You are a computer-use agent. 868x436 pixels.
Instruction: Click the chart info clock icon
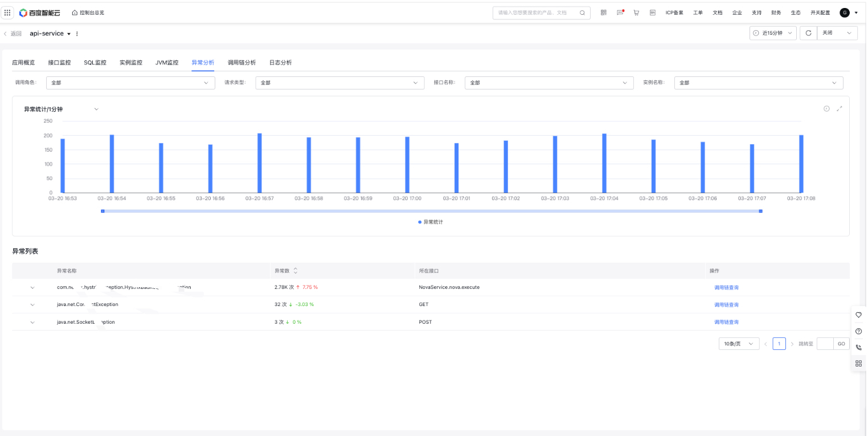[826, 109]
